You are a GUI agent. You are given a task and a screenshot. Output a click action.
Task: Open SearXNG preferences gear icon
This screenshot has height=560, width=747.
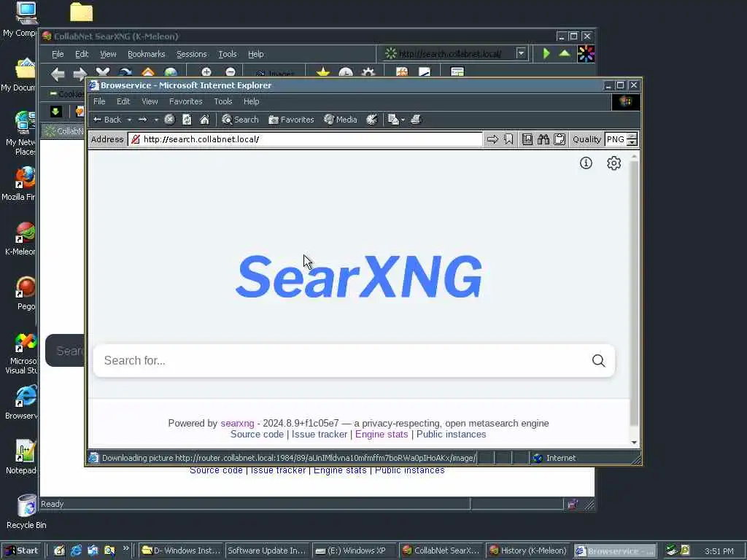pos(614,163)
